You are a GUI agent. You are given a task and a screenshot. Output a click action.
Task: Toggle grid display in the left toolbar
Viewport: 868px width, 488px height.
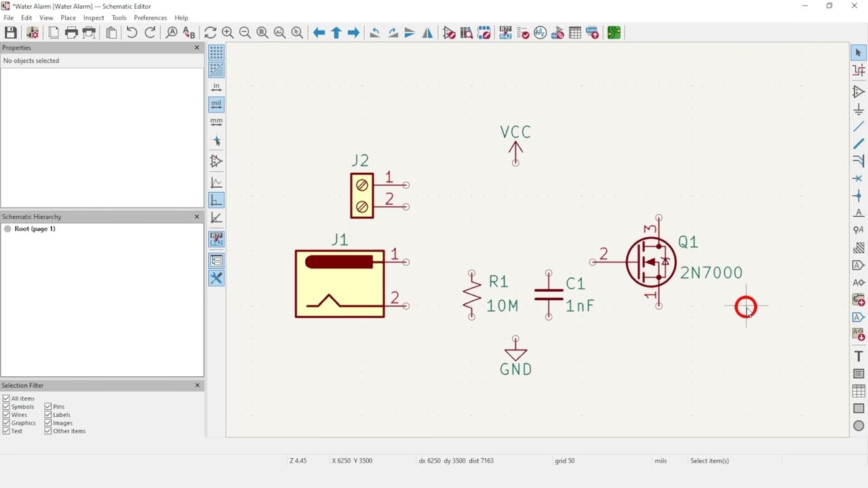(x=216, y=52)
